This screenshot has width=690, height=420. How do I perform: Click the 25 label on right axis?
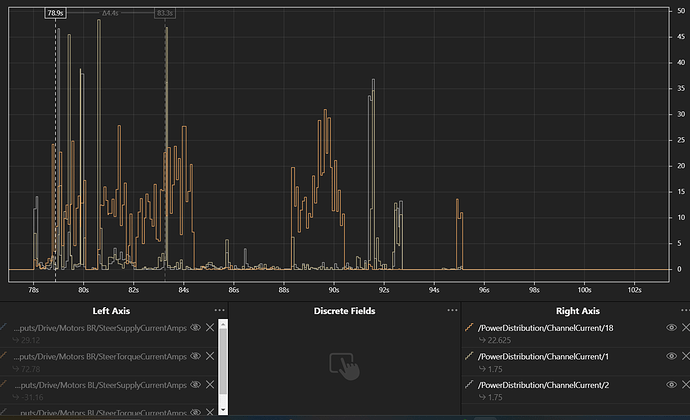pos(681,140)
